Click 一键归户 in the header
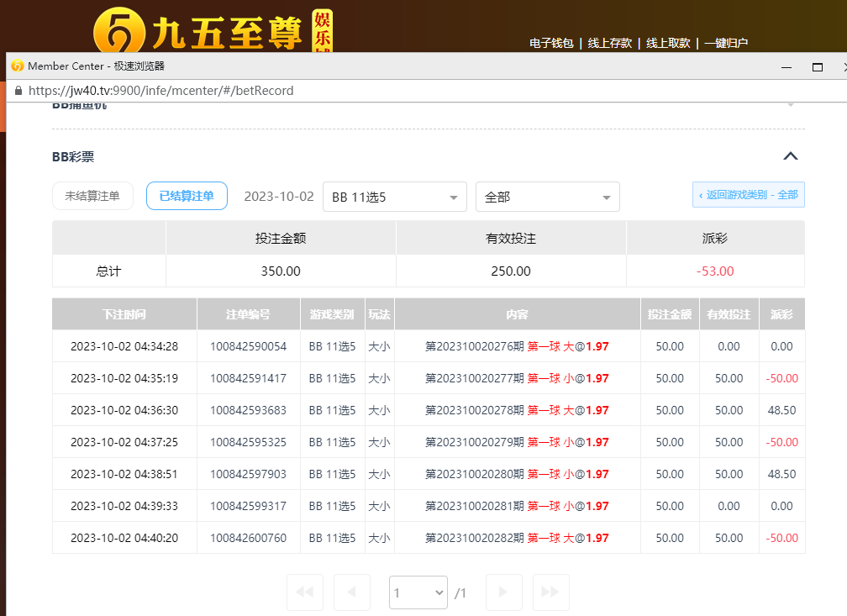 coord(725,43)
